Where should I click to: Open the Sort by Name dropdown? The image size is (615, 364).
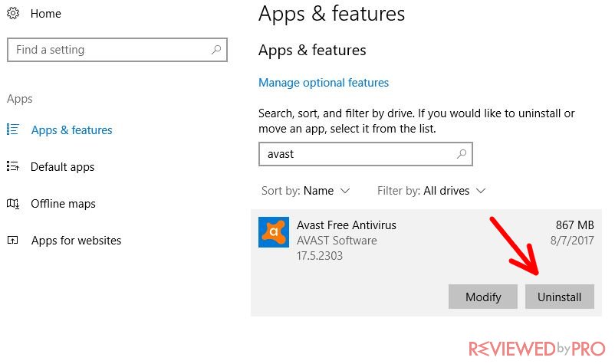pyautogui.click(x=305, y=191)
